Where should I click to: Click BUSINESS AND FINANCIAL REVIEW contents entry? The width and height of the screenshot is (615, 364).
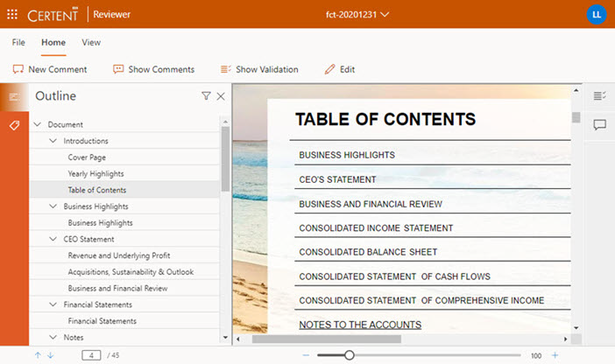click(x=371, y=204)
